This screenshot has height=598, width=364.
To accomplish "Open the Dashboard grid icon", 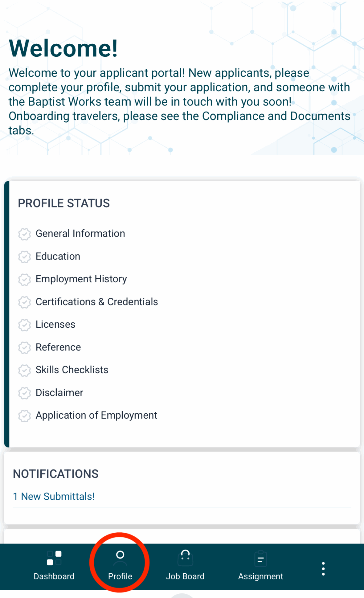I will click(x=54, y=558).
